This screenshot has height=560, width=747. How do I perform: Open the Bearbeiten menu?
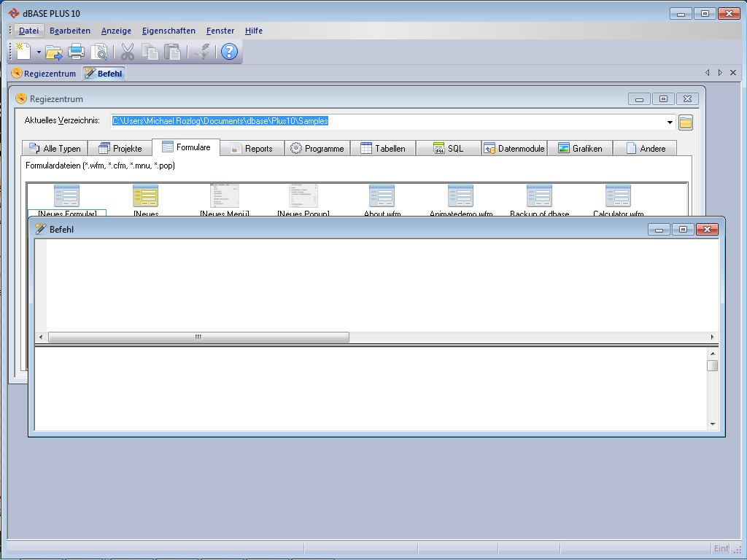70,31
